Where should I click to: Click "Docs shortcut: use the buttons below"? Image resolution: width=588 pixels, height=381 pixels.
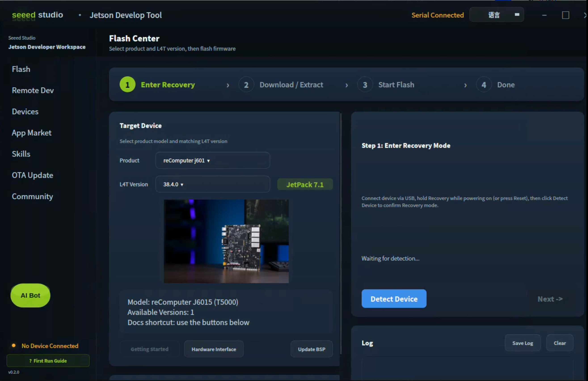[188, 323]
